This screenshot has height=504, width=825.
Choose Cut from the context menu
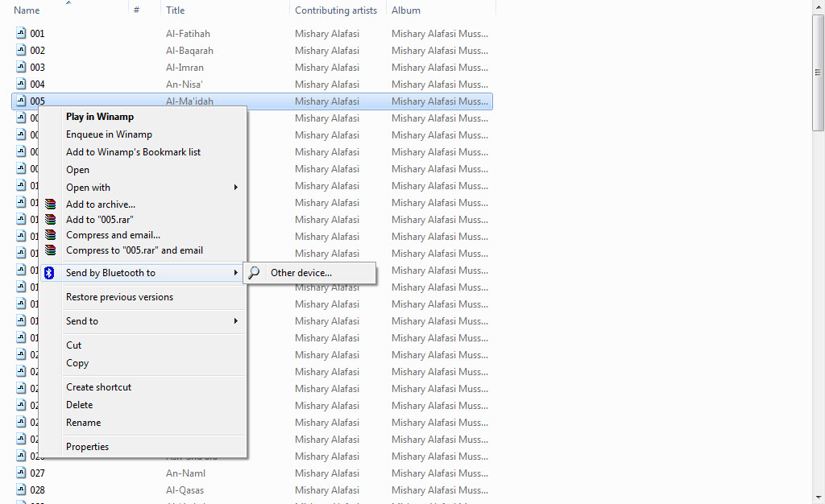point(73,345)
